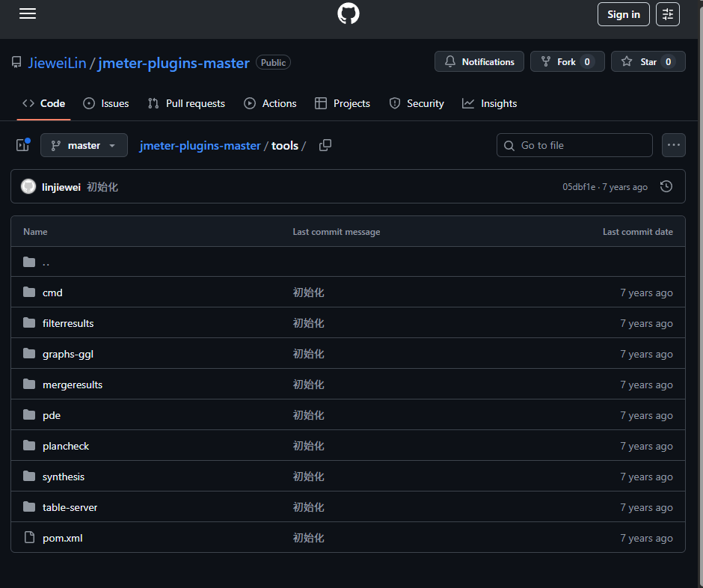
Task: Click the folder icon beside synthesis
Action: coord(29,477)
